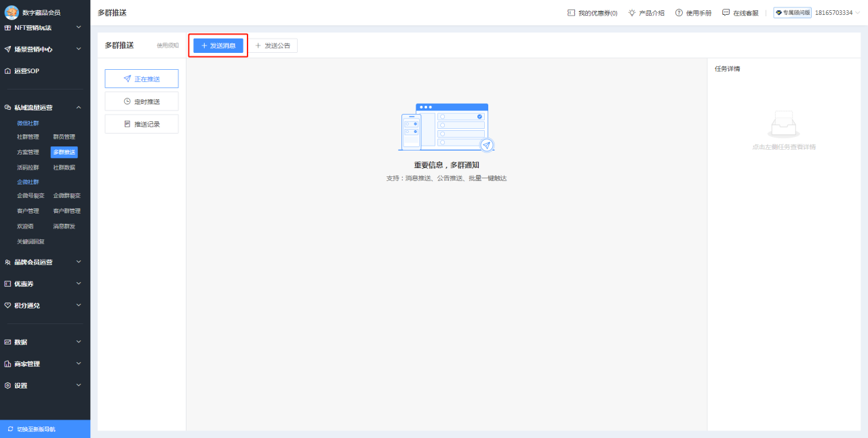Click the 产品介绍 lightbulb icon
868x438 pixels.
click(630, 12)
